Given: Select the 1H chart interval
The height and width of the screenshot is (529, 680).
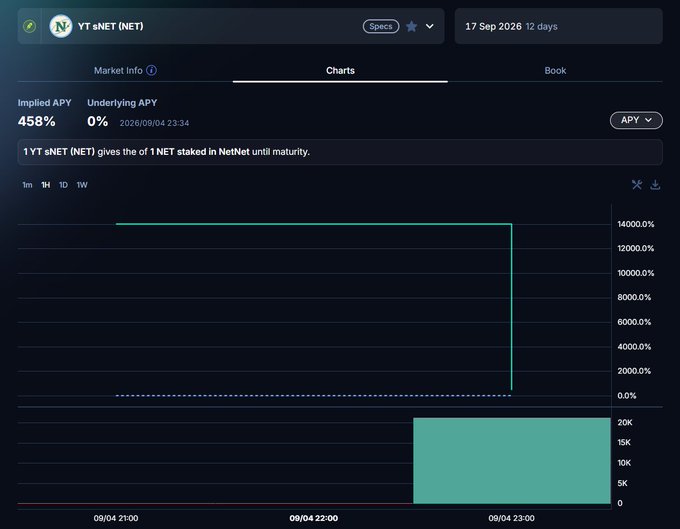Looking at the screenshot, I should pyautogui.click(x=46, y=185).
